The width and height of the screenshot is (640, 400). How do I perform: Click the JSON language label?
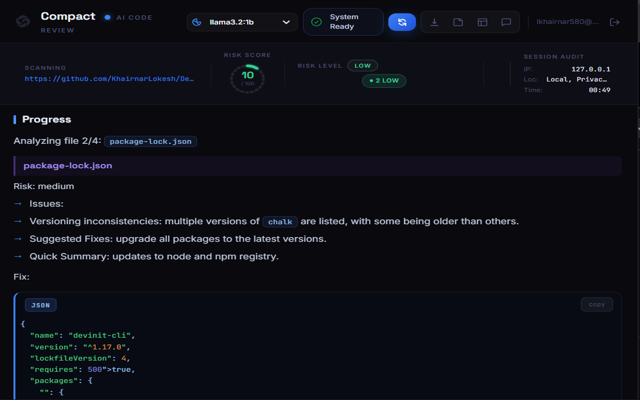(40, 305)
